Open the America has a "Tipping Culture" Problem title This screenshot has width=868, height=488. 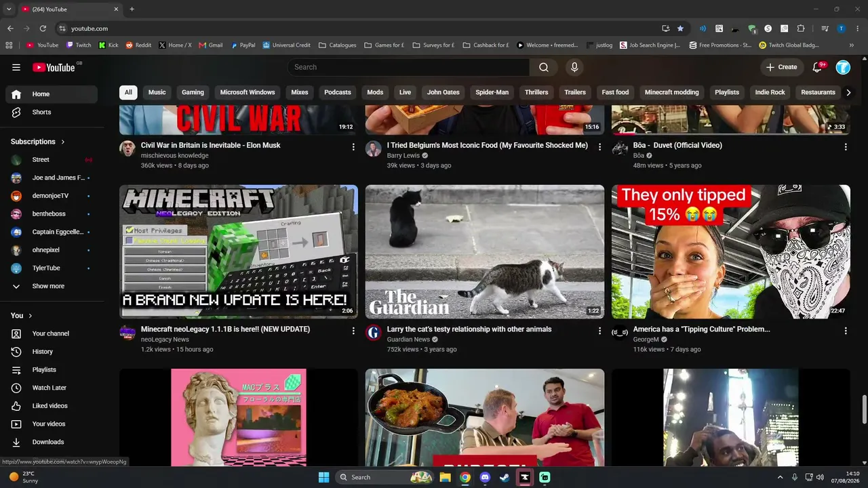coord(701,329)
